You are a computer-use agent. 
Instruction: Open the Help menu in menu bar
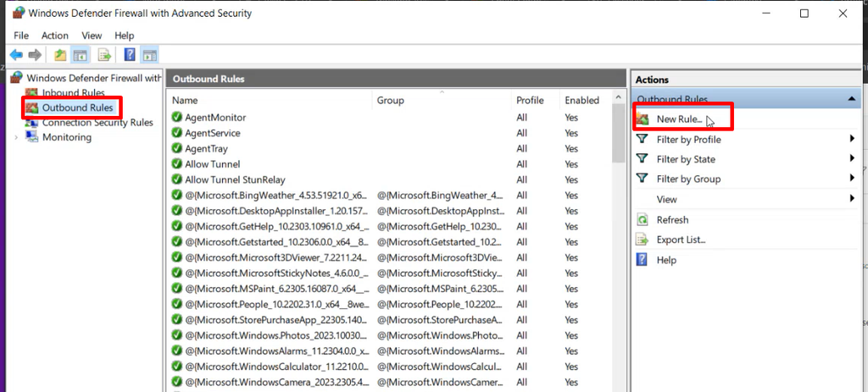pyautogui.click(x=124, y=36)
